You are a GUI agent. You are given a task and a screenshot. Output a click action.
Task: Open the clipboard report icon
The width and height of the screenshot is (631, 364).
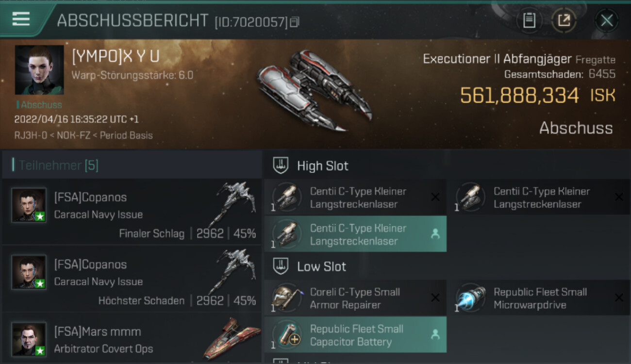(x=529, y=20)
